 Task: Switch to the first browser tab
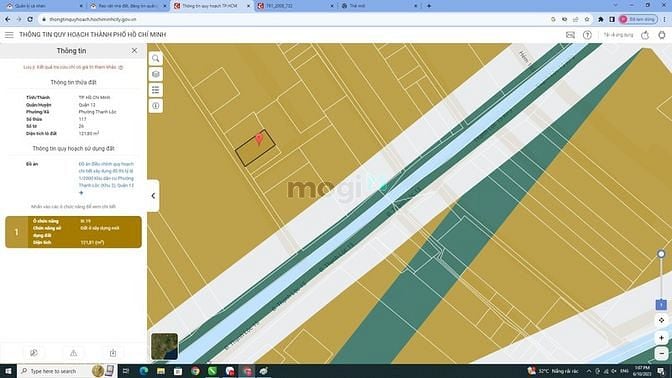click(x=44, y=6)
